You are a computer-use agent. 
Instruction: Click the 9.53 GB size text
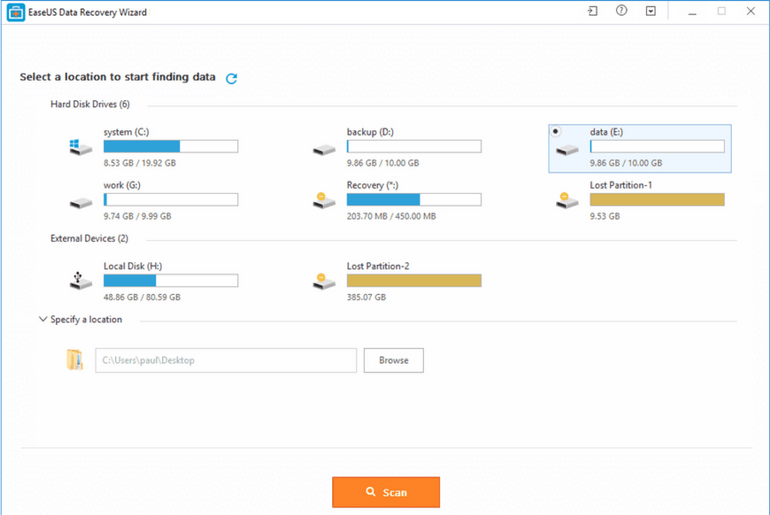coord(605,216)
